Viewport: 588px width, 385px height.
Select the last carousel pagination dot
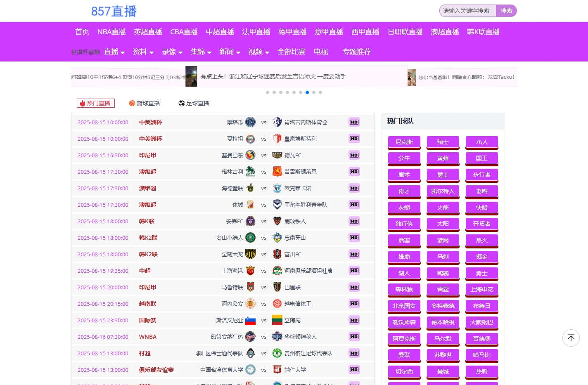pos(320,92)
